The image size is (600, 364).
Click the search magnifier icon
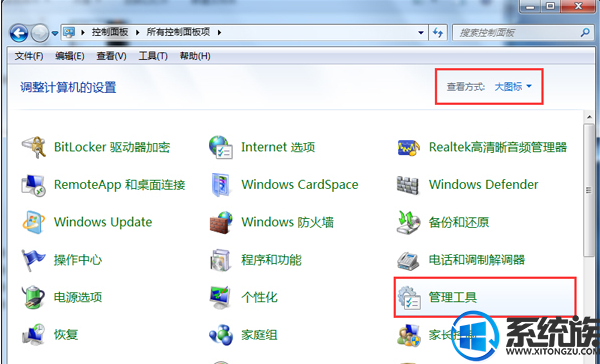click(x=584, y=33)
